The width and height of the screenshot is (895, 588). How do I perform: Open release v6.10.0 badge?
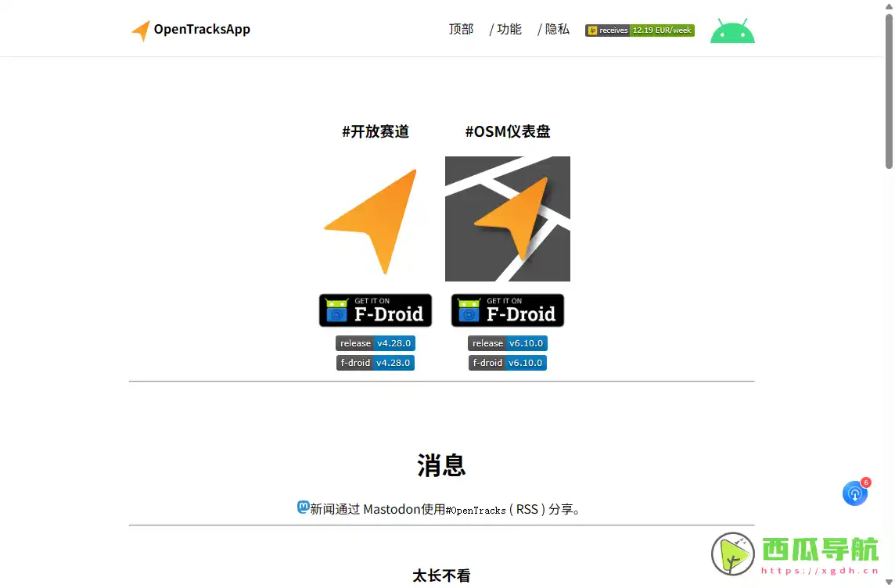[508, 343]
